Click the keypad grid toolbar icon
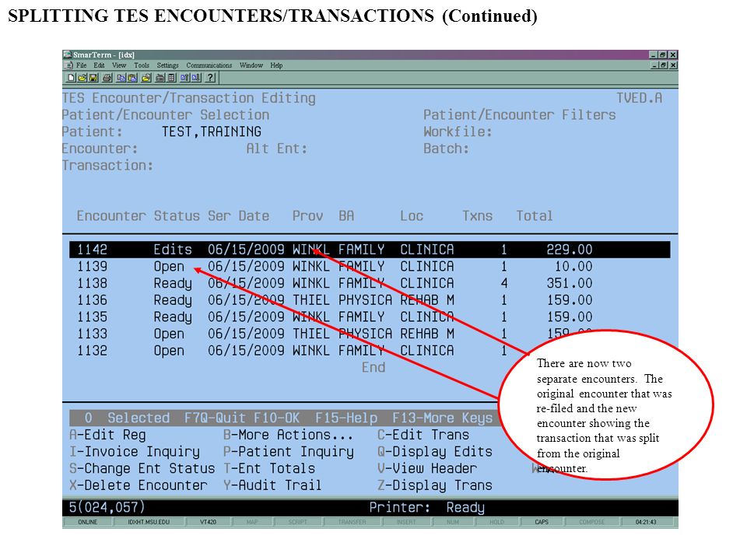 click(171, 77)
